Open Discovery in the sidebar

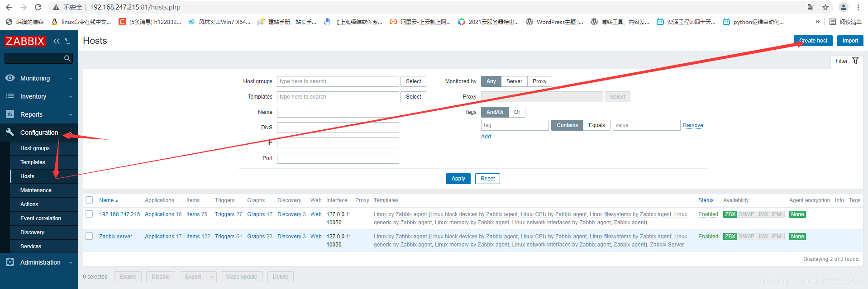(x=32, y=232)
